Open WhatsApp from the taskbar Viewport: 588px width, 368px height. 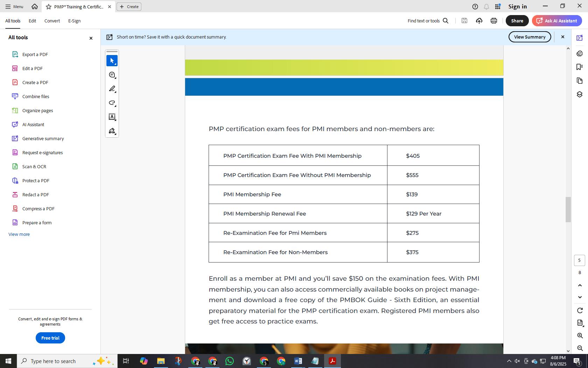(230, 361)
